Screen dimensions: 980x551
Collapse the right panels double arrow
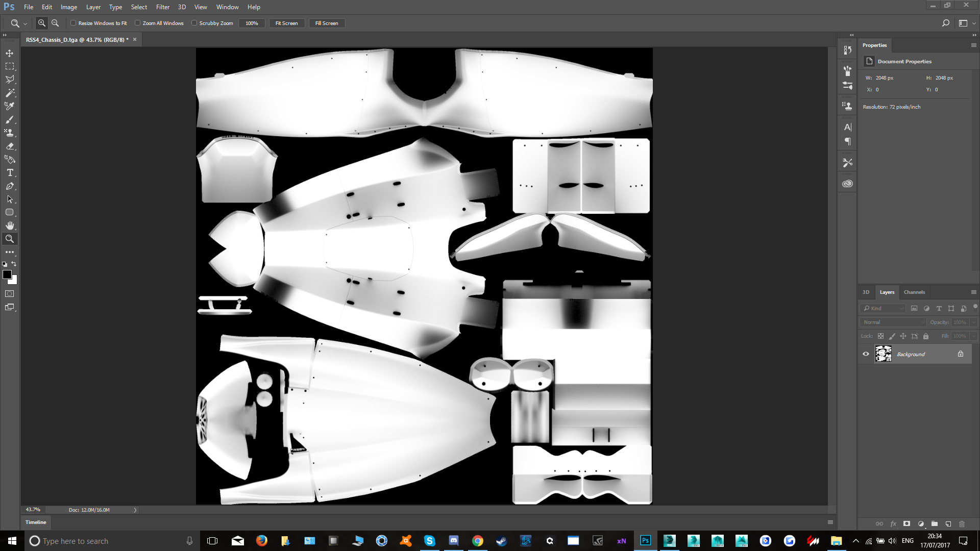pyautogui.click(x=974, y=35)
